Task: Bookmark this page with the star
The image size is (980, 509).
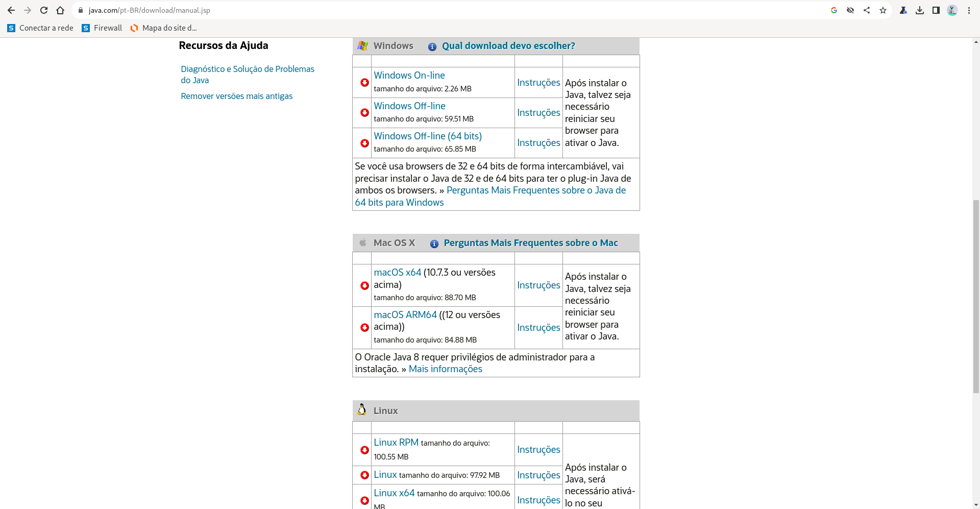Action: pos(883,10)
